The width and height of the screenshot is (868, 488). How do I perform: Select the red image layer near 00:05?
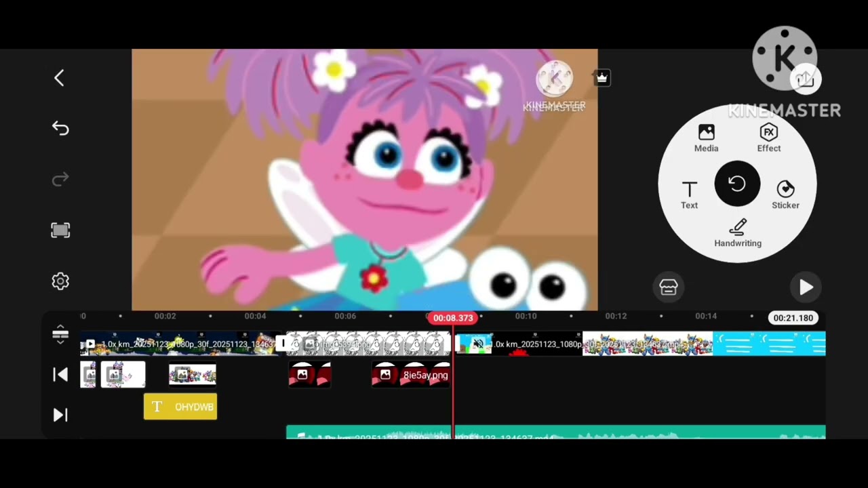(x=309, y=375)
